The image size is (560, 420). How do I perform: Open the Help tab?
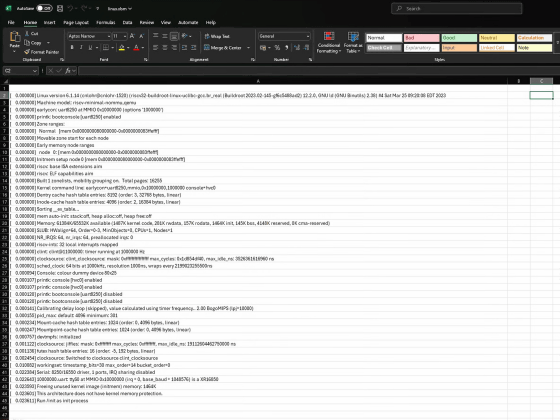point(210,22)
